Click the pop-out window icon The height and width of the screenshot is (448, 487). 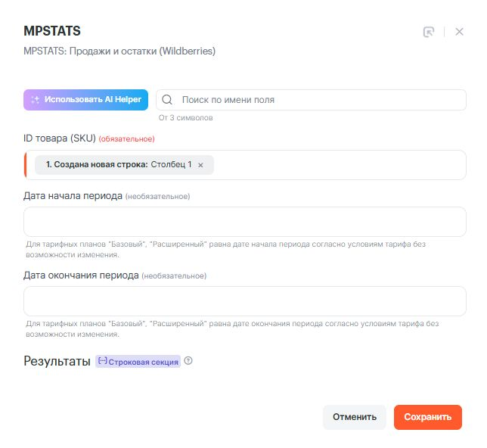pos(429,32)
